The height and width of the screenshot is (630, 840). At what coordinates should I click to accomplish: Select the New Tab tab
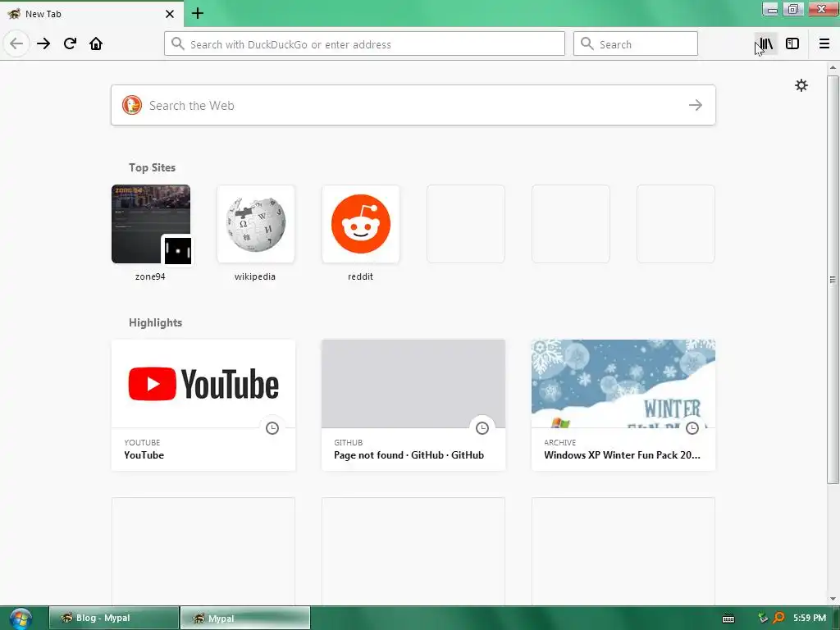(92, 14)
